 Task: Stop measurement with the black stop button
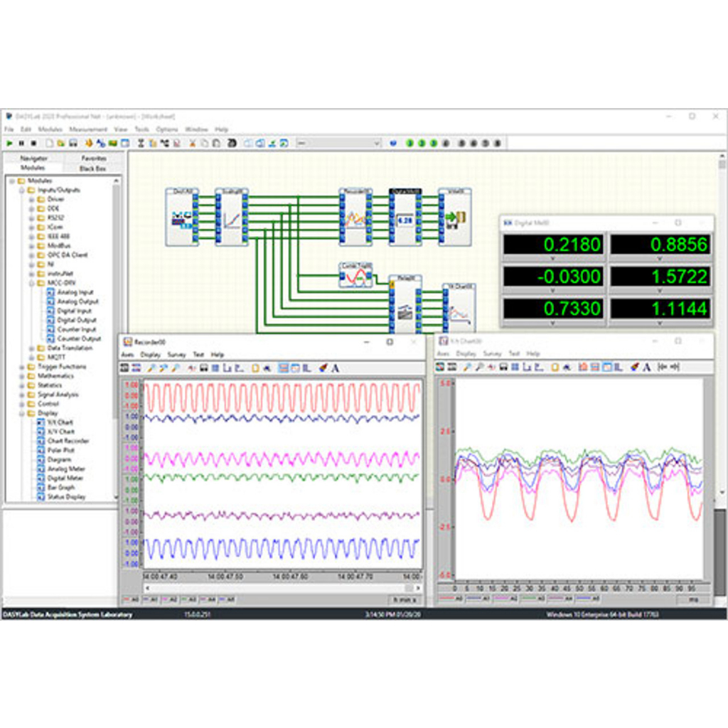(33, 143)
